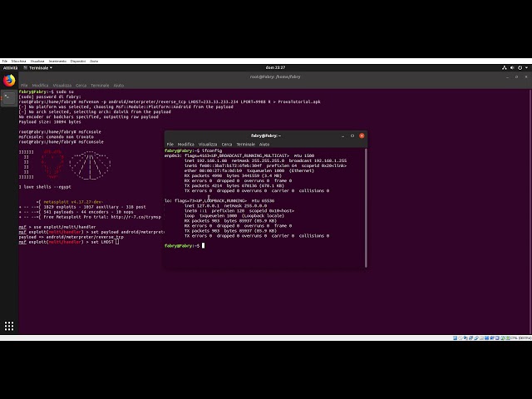Image resolution: width=532 pixels, height=399 pixels.
Task: Open Cerca menu in fabry terminal window
Action: (x=227, y=144)
